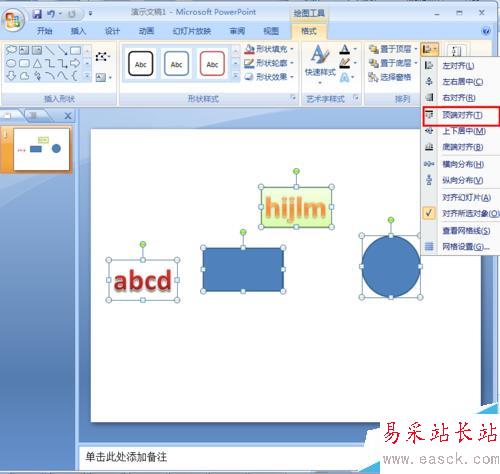The height and width of the screenshot is (474, 500).
Task: Switch to the 视图 (View) tab
Action: tap(271, 31)
